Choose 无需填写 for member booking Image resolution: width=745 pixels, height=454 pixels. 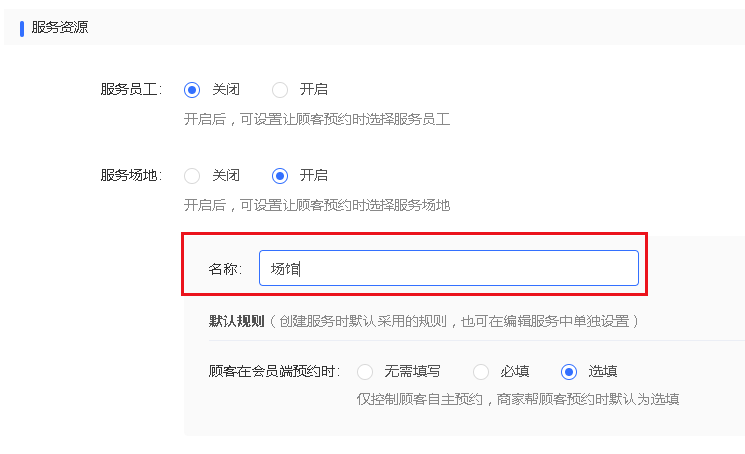[365, 371]
